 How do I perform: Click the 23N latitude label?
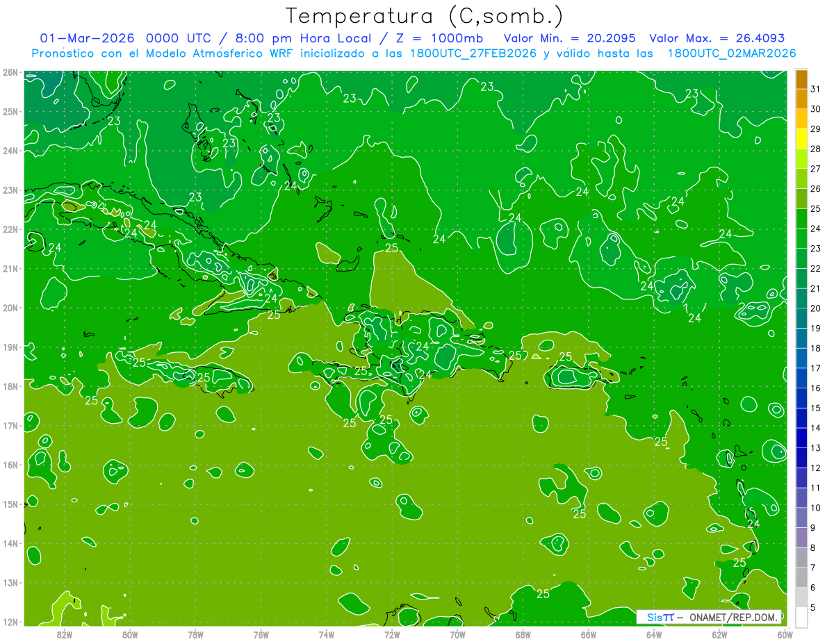pos(10,190)
